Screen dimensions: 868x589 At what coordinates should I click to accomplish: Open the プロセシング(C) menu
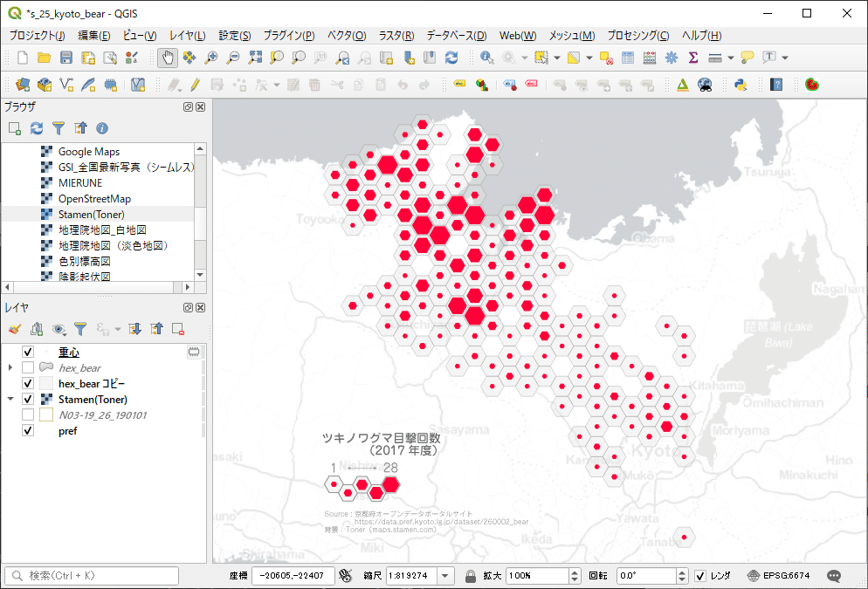637,36
